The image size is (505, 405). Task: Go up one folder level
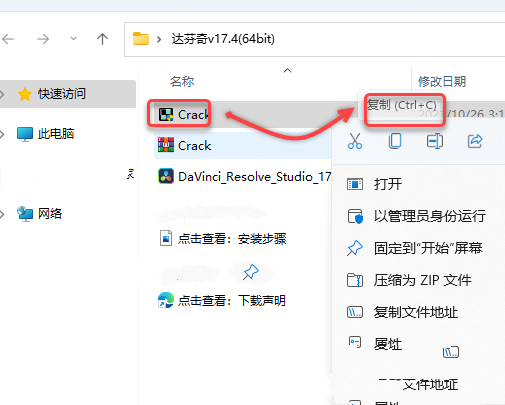coord(102,39)
